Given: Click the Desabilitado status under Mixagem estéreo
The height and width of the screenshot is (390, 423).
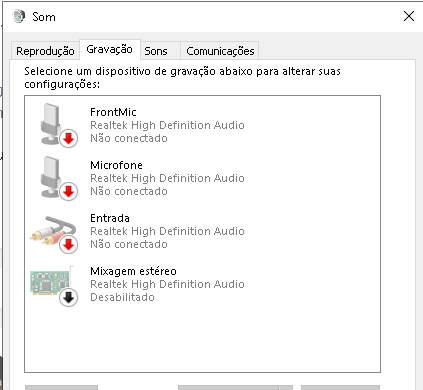Looking at the screenshot, I should point(122,297).
